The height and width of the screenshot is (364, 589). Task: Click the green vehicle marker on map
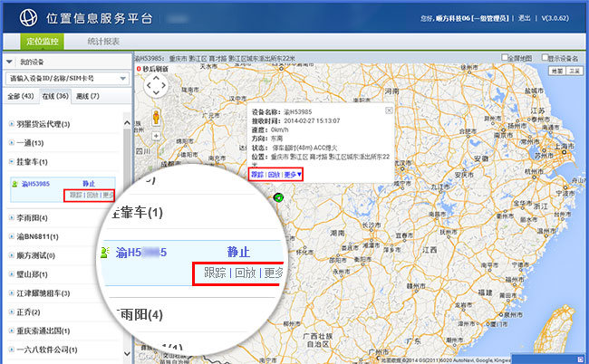(278, 197)
